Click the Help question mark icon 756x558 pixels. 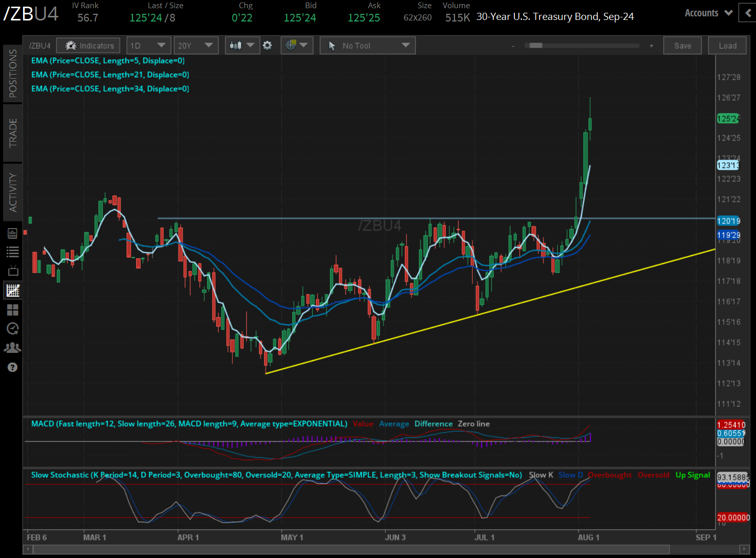pos(13,367)
